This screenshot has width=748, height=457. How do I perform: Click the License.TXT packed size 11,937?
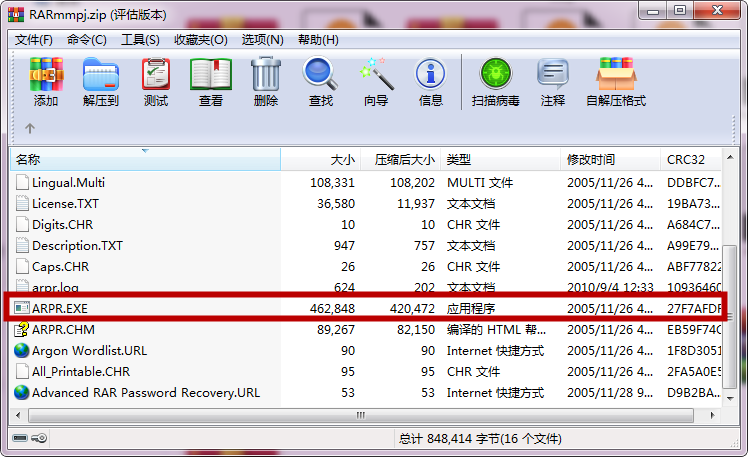point(416,203)
